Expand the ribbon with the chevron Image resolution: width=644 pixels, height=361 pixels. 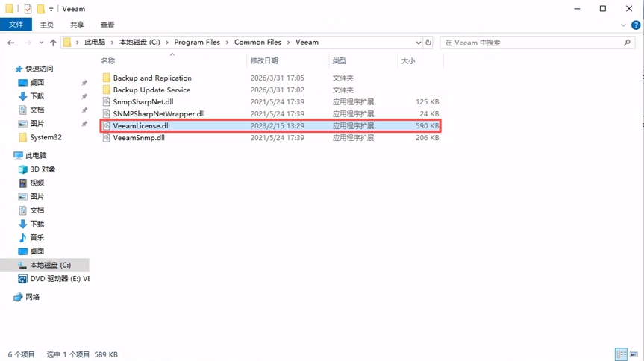click(x=623, y=25)
